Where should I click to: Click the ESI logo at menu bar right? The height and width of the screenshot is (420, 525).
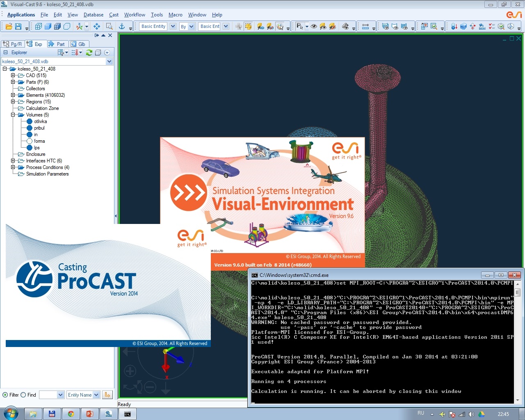click(x=514, y=15)
